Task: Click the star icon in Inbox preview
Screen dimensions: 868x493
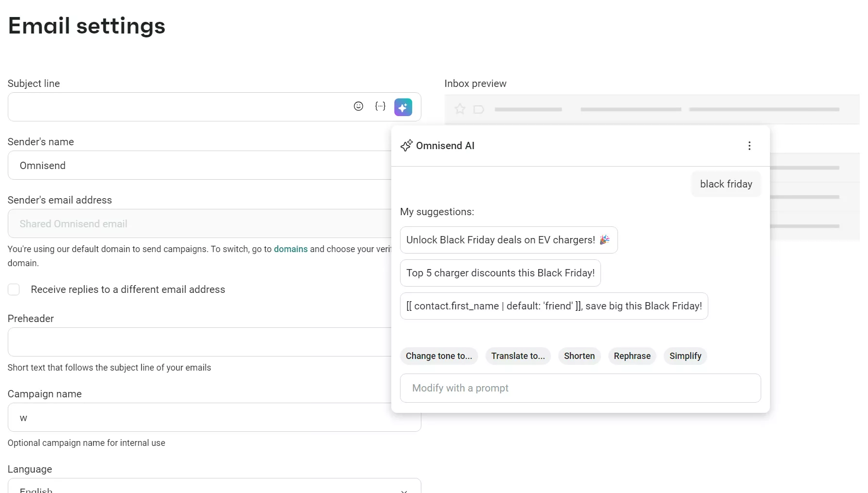Action: point(460,109)
